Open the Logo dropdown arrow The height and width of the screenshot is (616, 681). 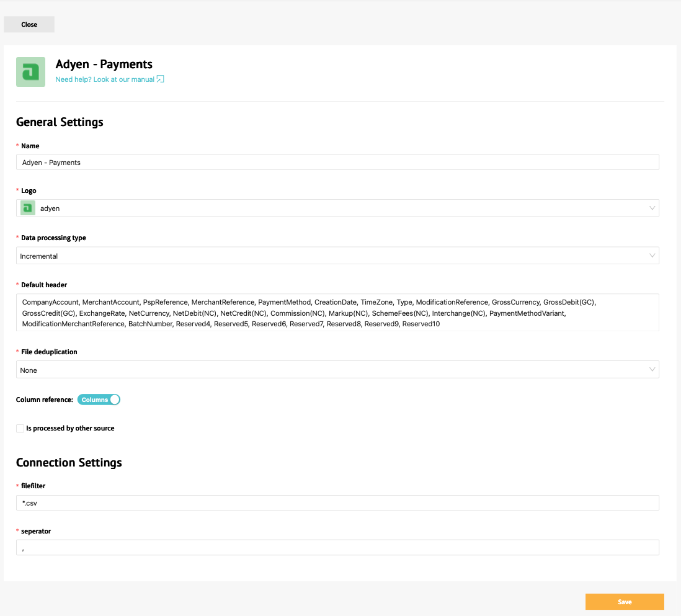click(x=652, y=208)
